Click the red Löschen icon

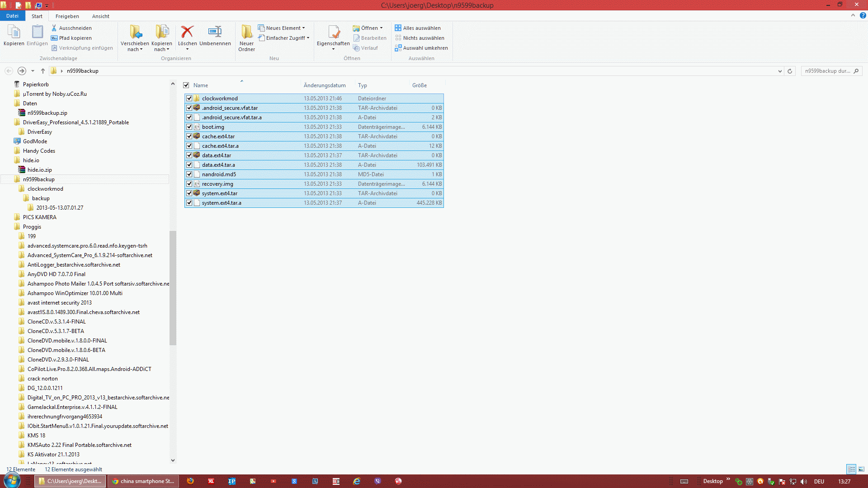click(x=187, y=32)
